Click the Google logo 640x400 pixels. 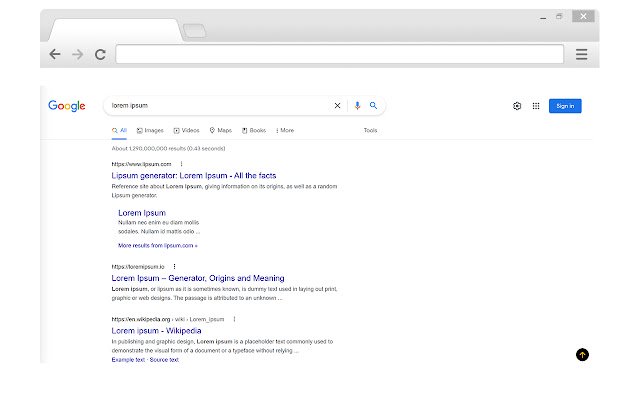click(67, 106)
